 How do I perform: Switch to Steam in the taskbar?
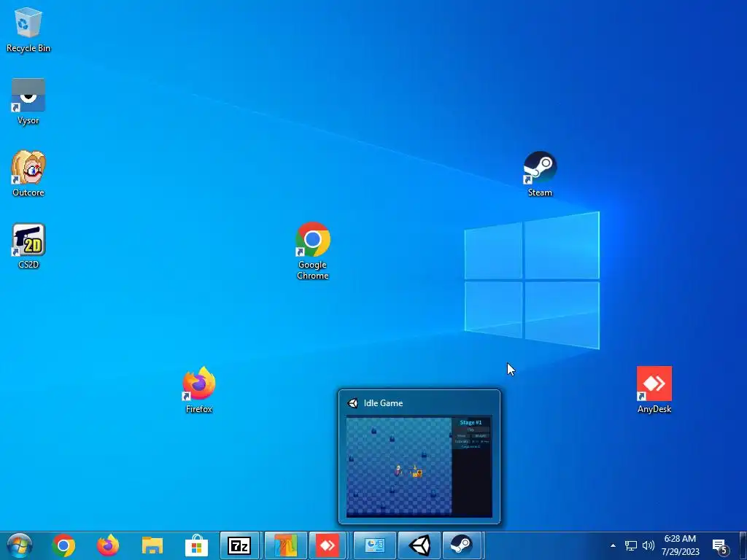(461, 545)
